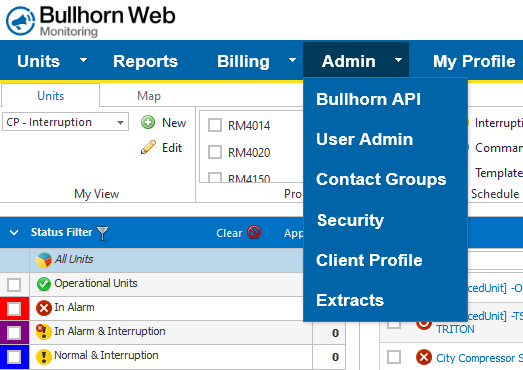Screen dimensions: 523x370
Task: Open the Reports menu
Action: coord(145,61)
